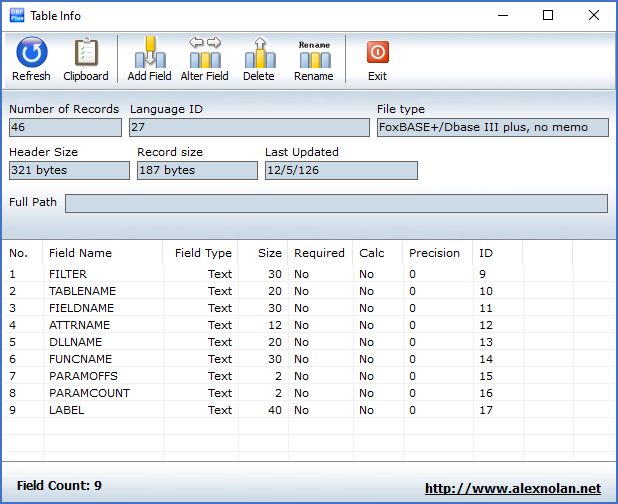Click the Record size field
This screenshot has height=504, width=618.
(x=197, y=170)
